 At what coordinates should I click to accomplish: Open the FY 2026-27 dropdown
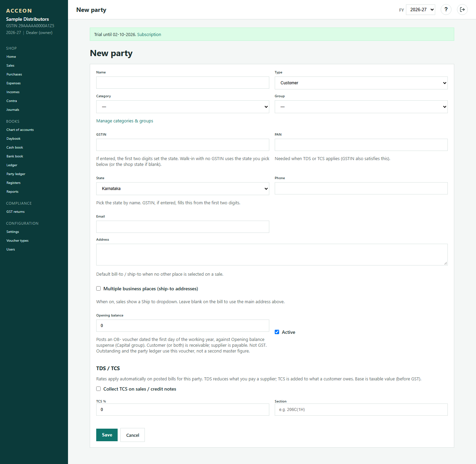tap(421, 10)
